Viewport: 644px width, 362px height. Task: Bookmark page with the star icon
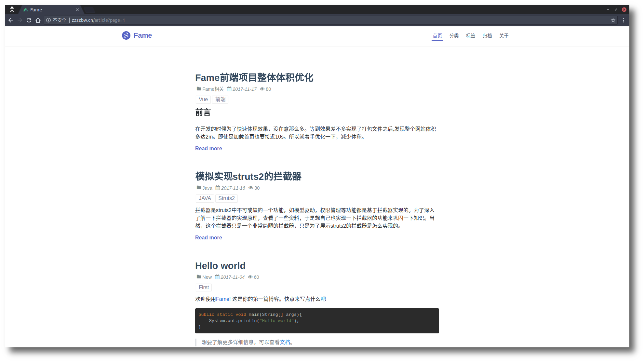(x=613, y=20)
